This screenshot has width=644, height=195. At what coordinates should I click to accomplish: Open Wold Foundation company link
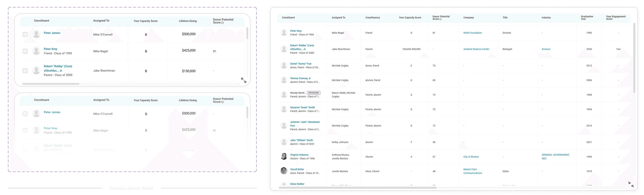coord(472,33)
